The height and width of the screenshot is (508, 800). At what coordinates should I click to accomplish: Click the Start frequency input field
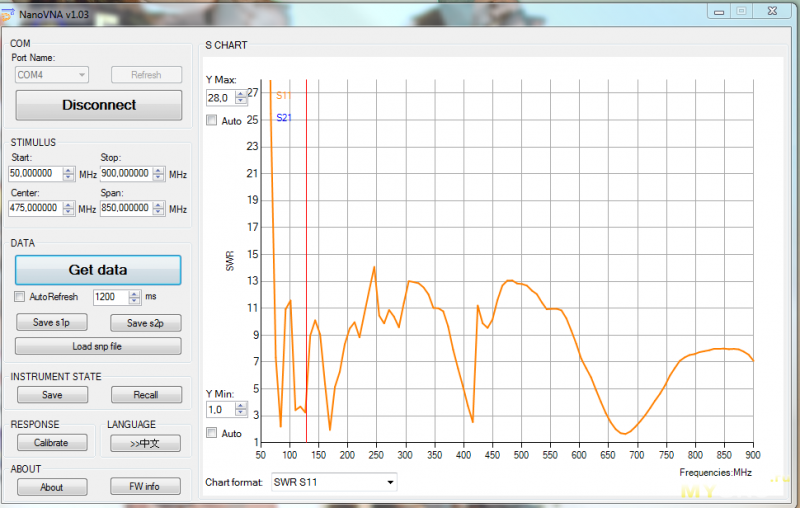[36, 173]
